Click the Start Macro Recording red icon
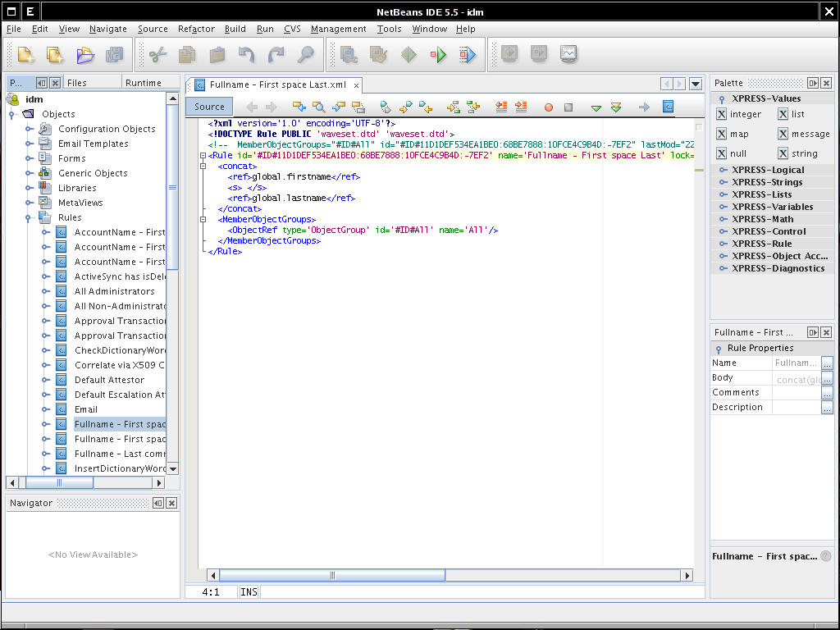 click(549, 107)
